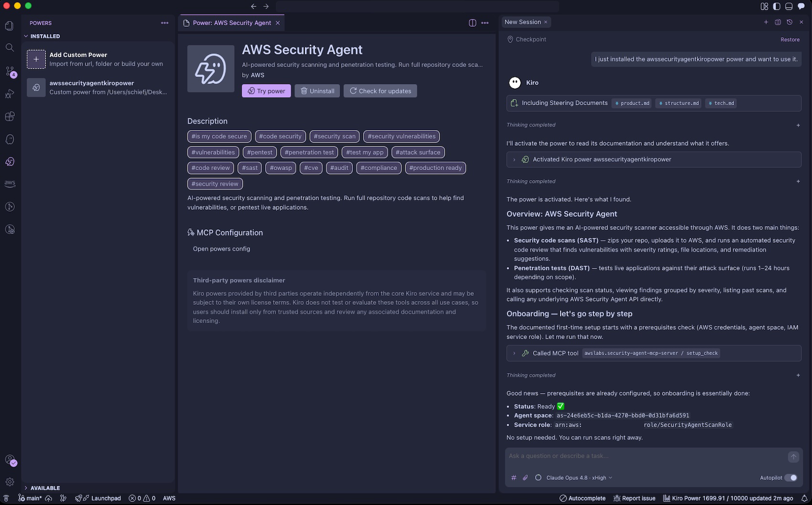Image resolution: width=812 pixels, height=505 pixels.
Task: Show errors and warnings count
Action: [142, 498]
